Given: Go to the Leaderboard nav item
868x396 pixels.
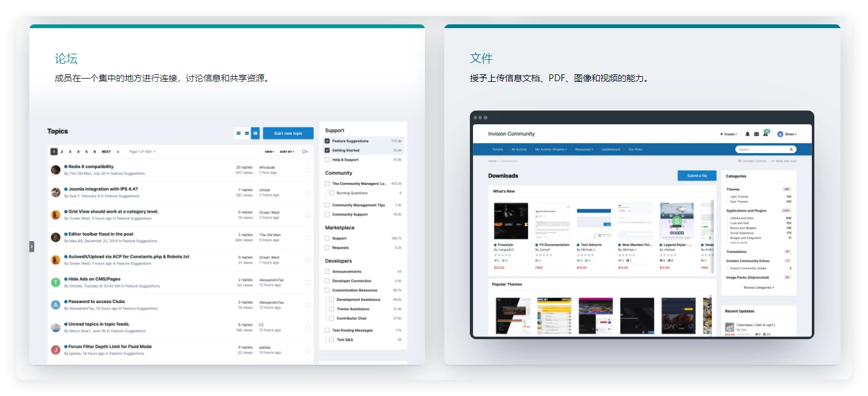Looking at the screenshot, I should tap(610, 150).
